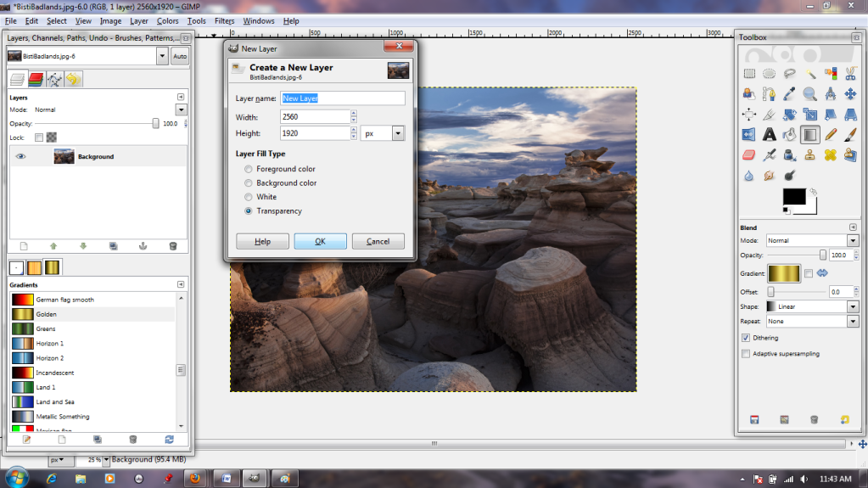Choose White layer fill type
The width and height of the screenshot is (868, 488).
click(248, 197)
